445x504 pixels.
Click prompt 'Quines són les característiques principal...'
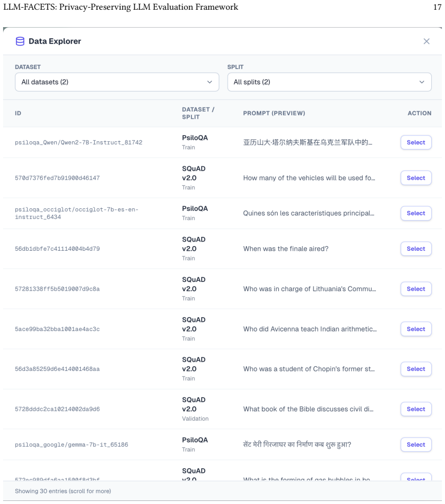pyautogui.click(x=308, y=213)
